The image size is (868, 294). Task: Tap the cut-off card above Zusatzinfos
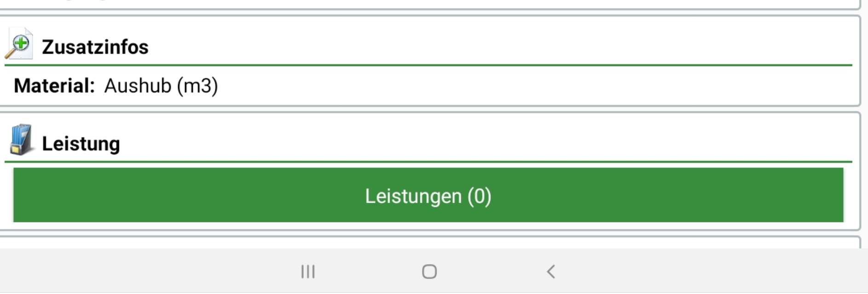(428, 4)
